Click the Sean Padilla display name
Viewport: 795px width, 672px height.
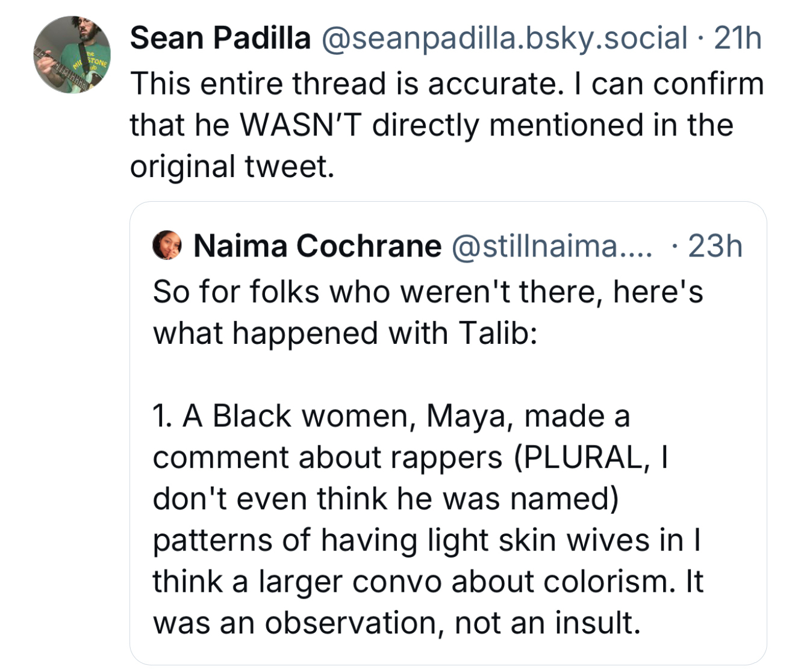220,39
